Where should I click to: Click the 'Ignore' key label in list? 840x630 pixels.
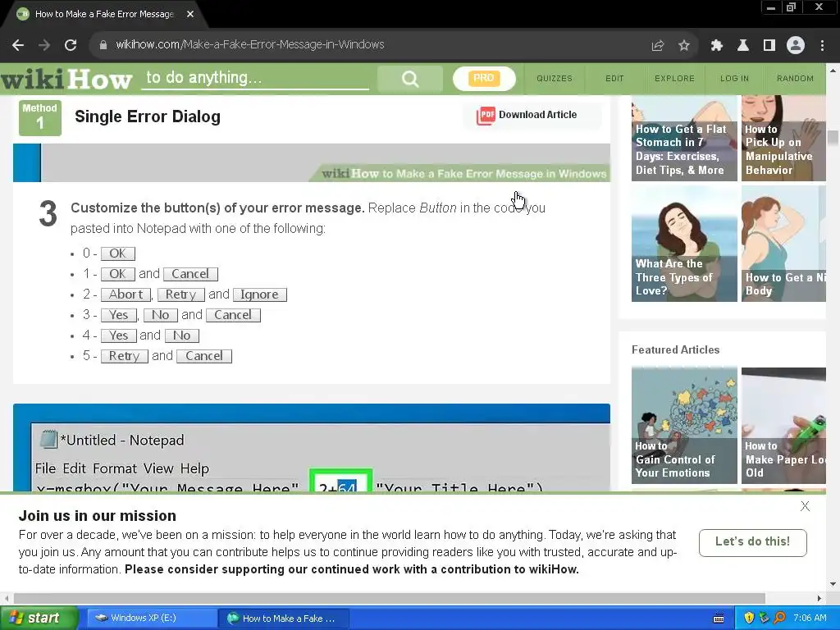click(260, 294)
